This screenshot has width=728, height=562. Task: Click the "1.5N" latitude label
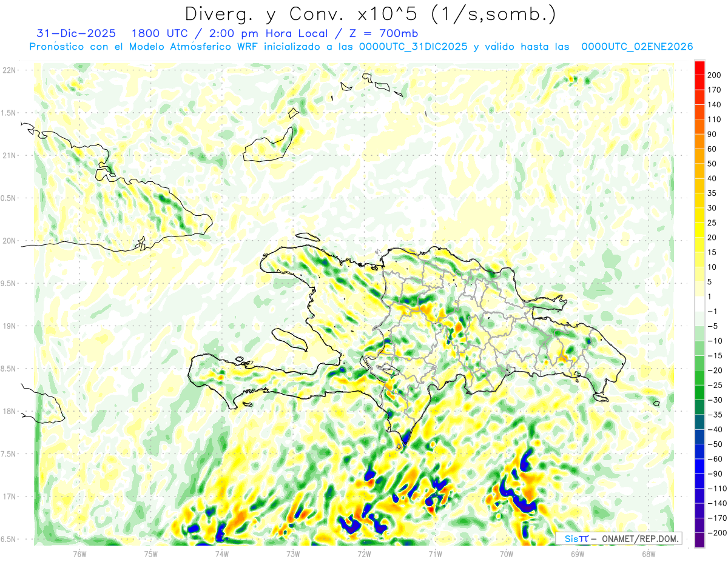pyautogui.click(x=8, y=113)
